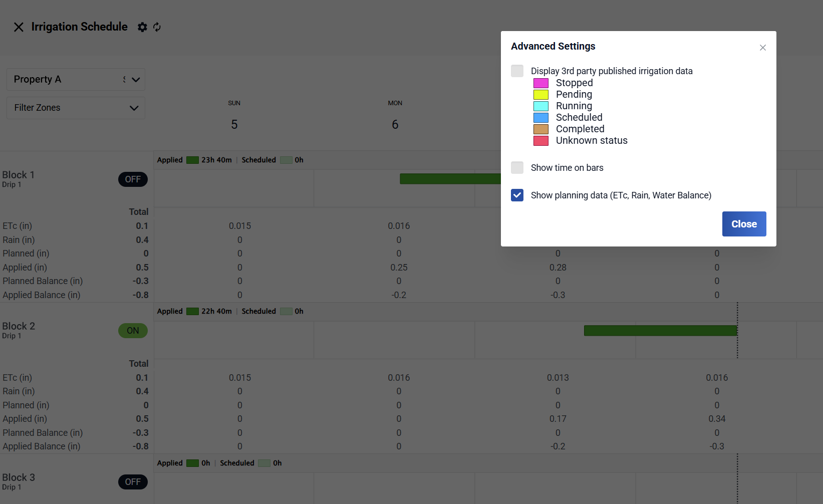Refresh the schedule with the circular arrows icon
Viewport: 823px width, 504px height.
click(x=157, y=27)
